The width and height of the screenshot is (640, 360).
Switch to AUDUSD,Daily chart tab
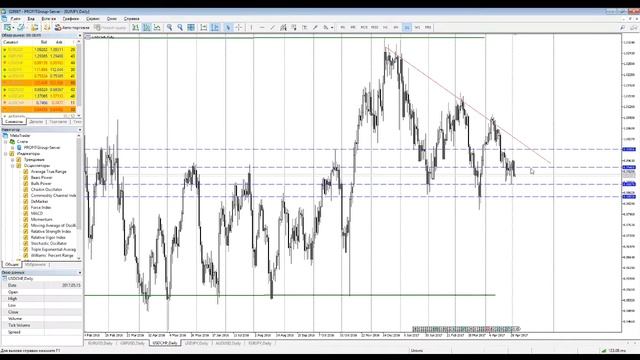228,343
